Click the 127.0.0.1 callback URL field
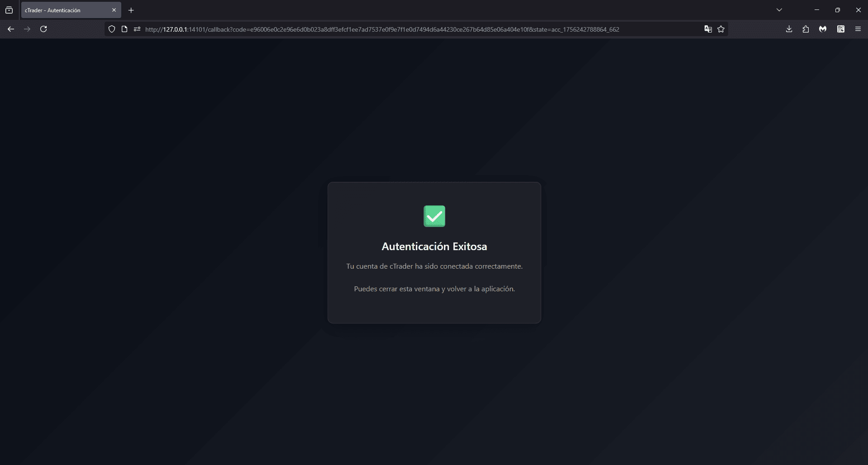This screenshot has height=465, width=868. click(x=407, y=29)
